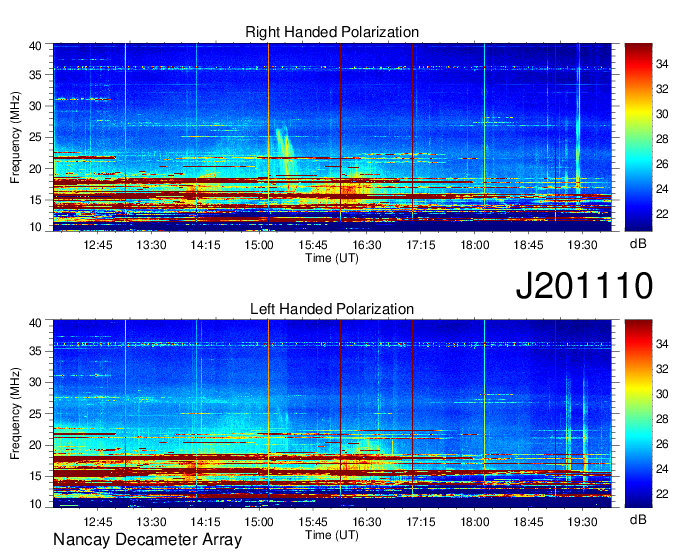The width and height of the screenshot is (680, 552).
Task: Click the 26 value on upper colorbar
Action: click(x=662, y=164)
